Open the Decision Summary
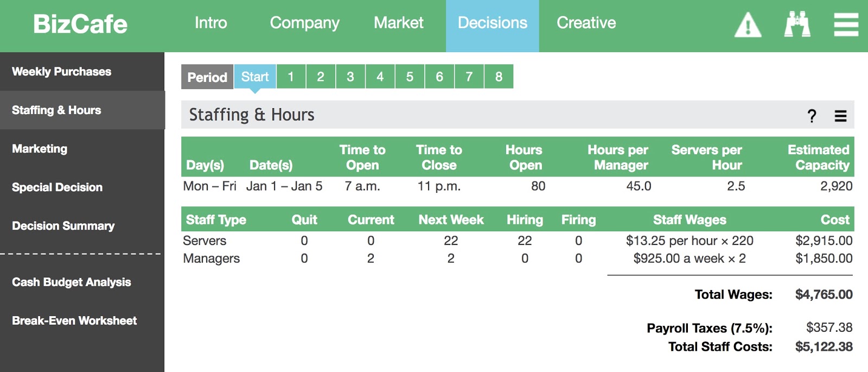Image resolution: width=868 pixels, height=372 pixels. [62, 225]
